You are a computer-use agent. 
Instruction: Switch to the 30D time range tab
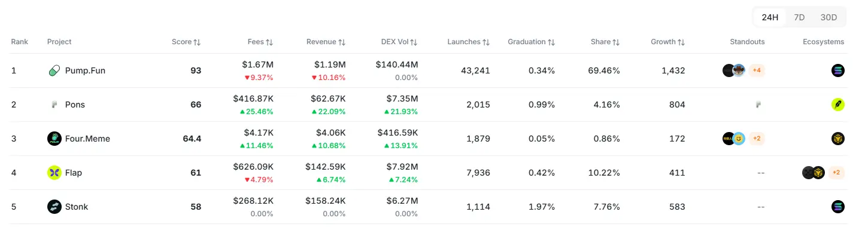click(828, 17)
